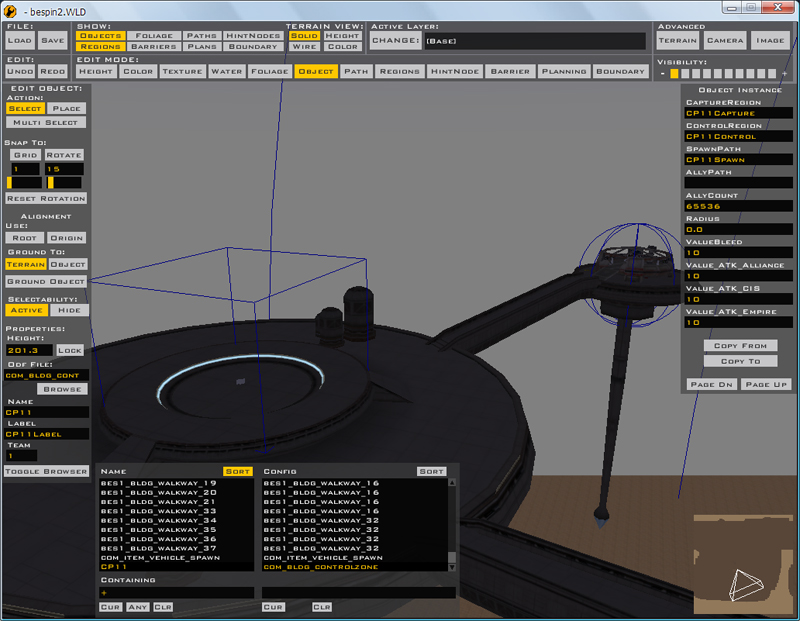Switch to Texture edit mode
This screenshot has width=800, height=621.
(x=182, y=71)
